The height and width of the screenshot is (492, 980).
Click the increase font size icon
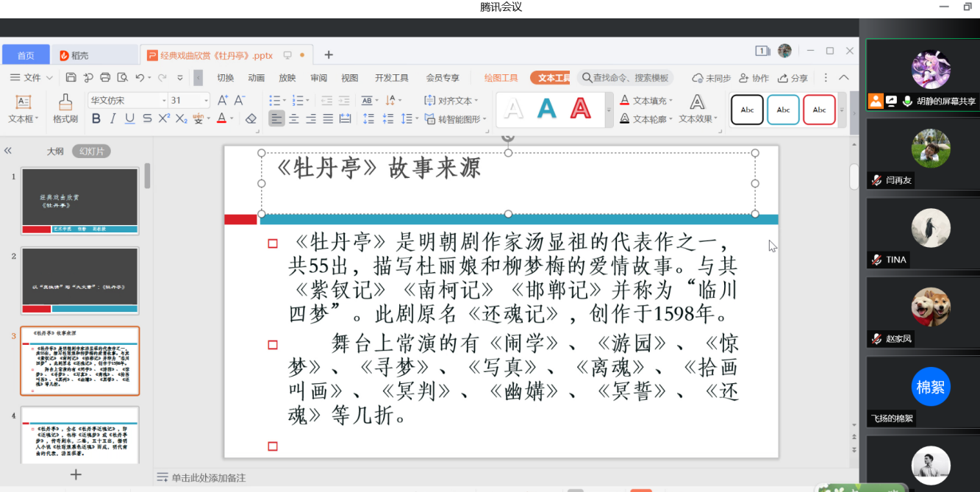point(223,100)
